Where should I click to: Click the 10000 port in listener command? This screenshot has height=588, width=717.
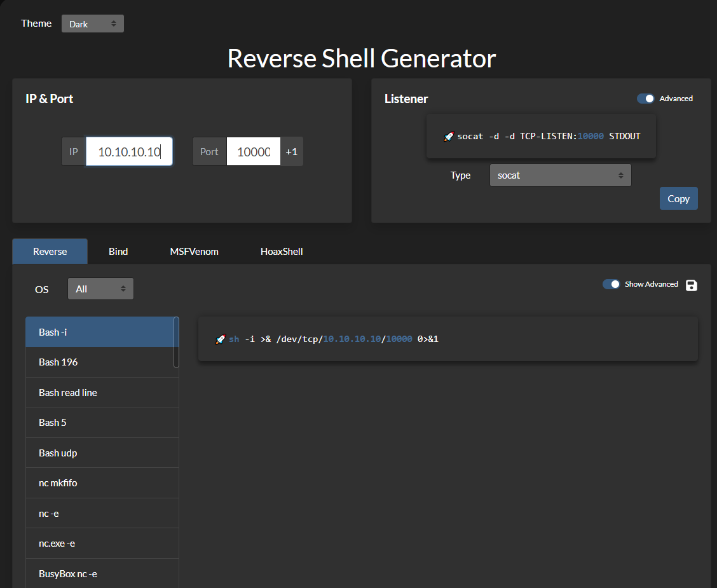(591, 136)
